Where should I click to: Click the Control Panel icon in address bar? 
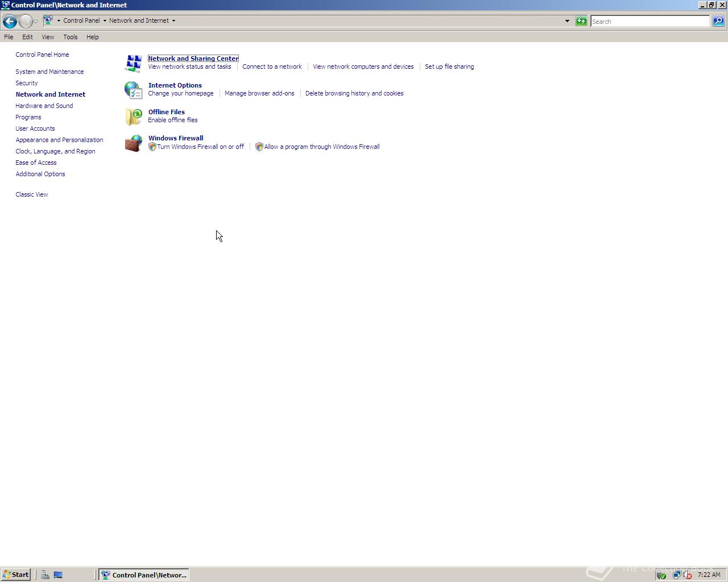48,20
